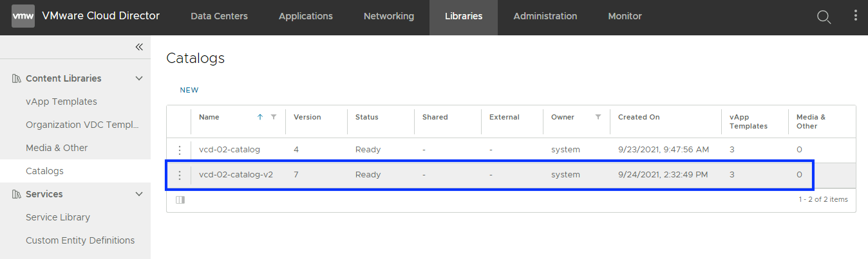Open vApp Templates in sidebar

(x=61, y=102)
